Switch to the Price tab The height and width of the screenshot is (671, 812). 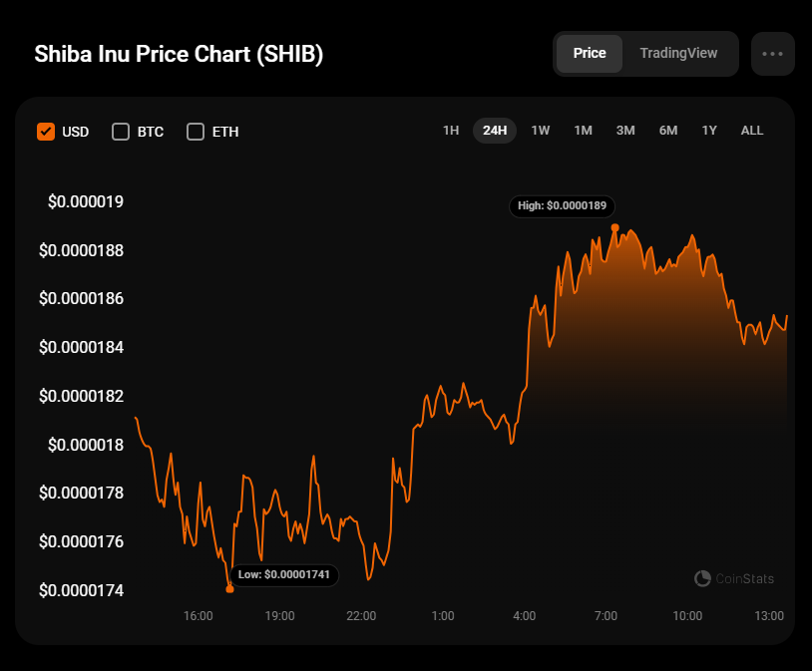[x=589, y=54]
